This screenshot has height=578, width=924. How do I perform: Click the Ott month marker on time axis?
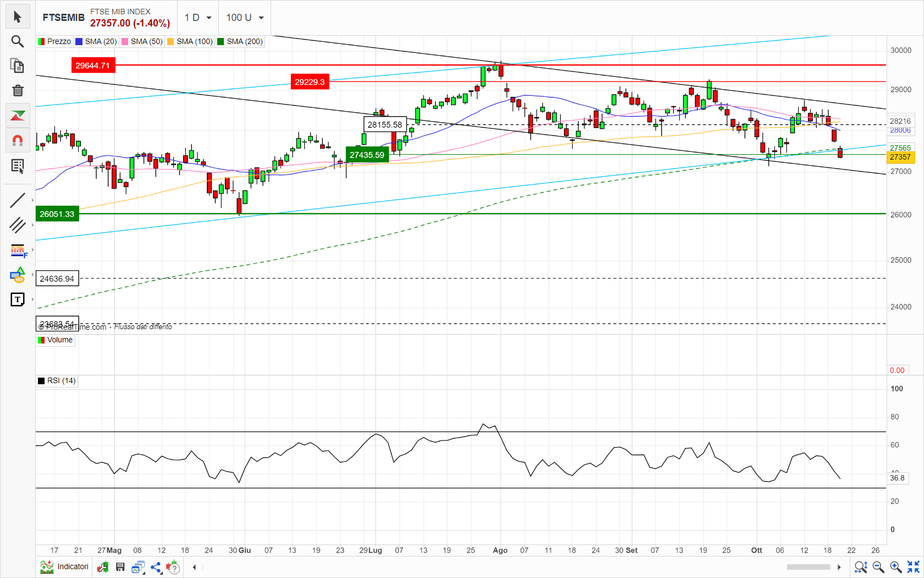pyautogui.click(x=757, y=550)
